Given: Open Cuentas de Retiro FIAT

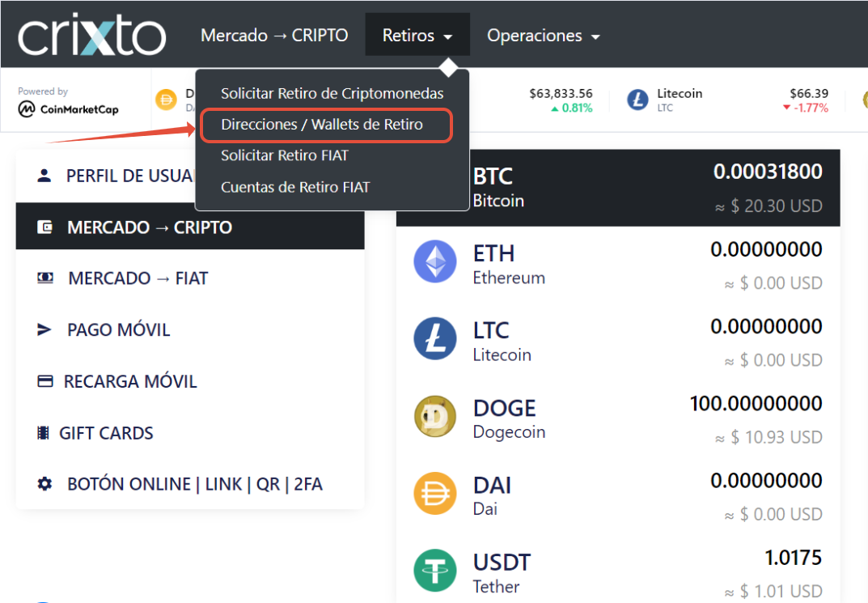Looking at the screenshot, I should [295, 187].
